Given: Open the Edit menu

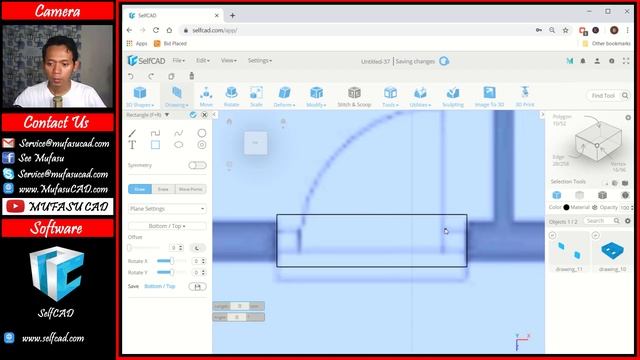Looking at the screenshot, I should click(202, 60).
